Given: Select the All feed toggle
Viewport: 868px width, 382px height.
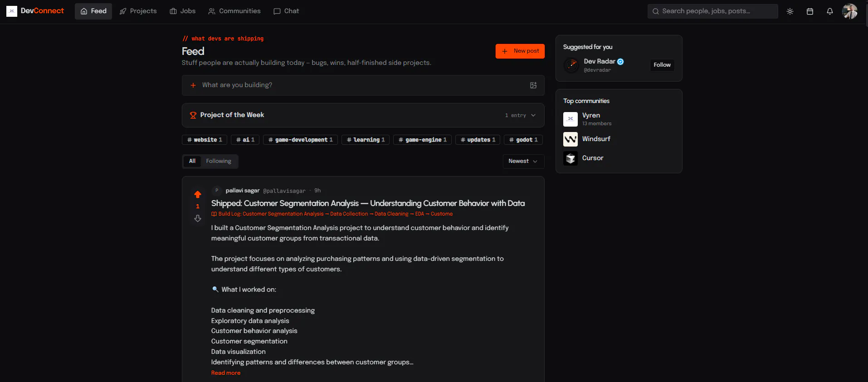Looking at the screenshot, I should point(192,161).
